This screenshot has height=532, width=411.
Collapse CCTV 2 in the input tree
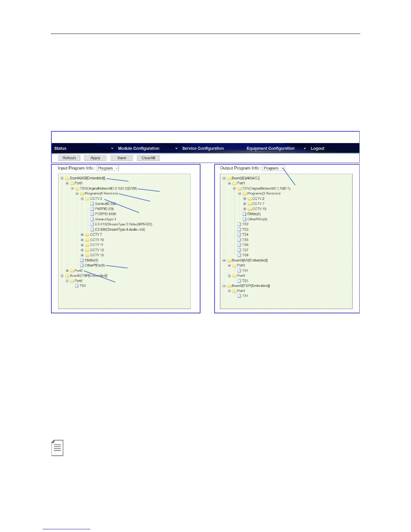pos(82,199)
